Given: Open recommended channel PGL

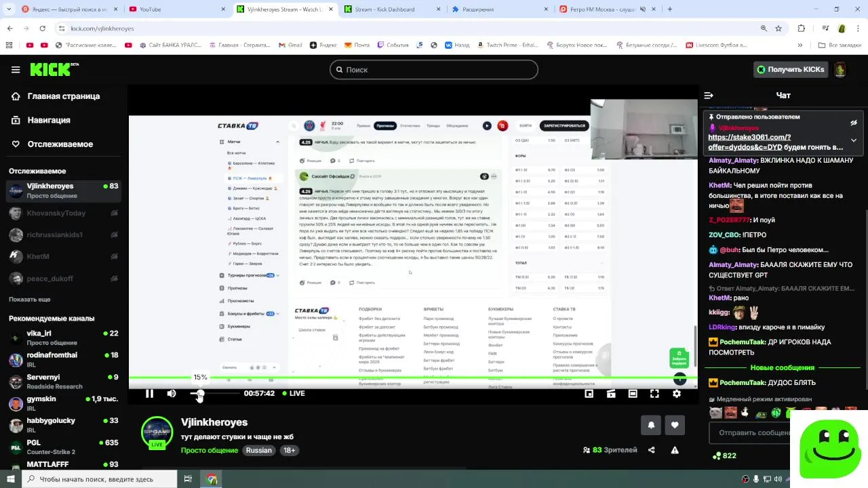Looking at the screenshot, I should 63,447.
